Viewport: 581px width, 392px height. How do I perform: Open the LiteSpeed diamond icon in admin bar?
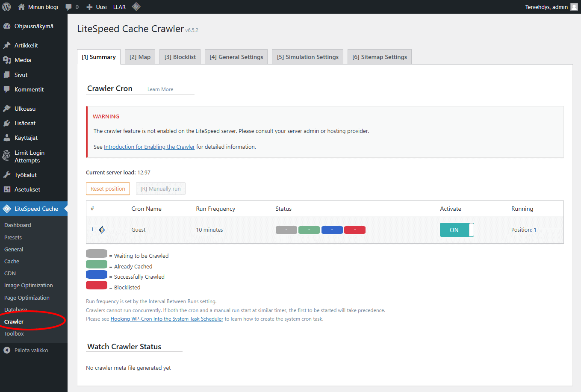136,6
